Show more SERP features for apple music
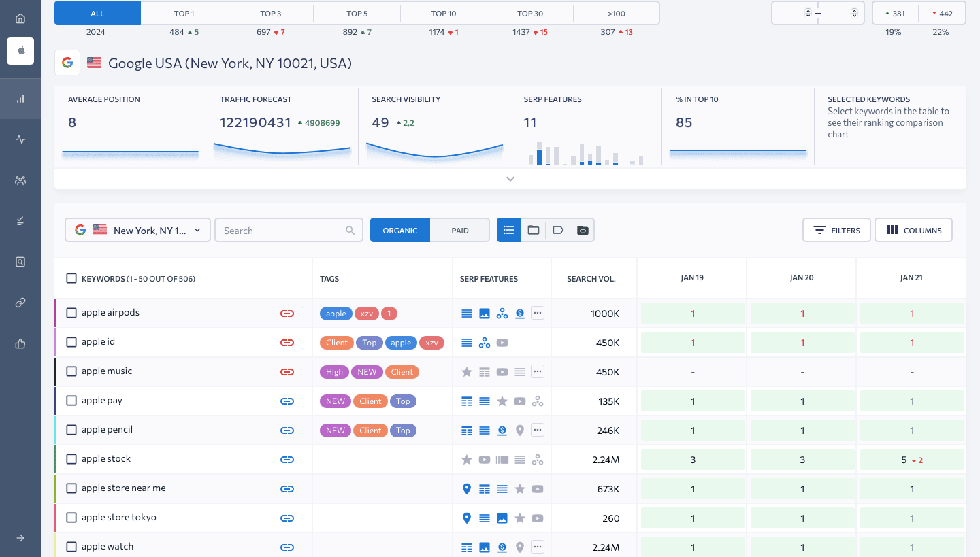This screenshot has width=980, height=557. pyautogui.click(x=538, y=372)
